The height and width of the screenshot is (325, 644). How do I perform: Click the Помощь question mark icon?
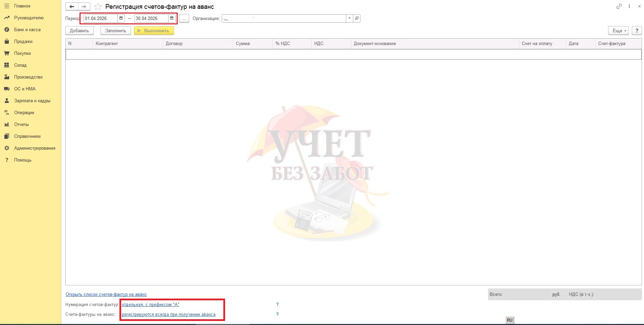point(7,160)
